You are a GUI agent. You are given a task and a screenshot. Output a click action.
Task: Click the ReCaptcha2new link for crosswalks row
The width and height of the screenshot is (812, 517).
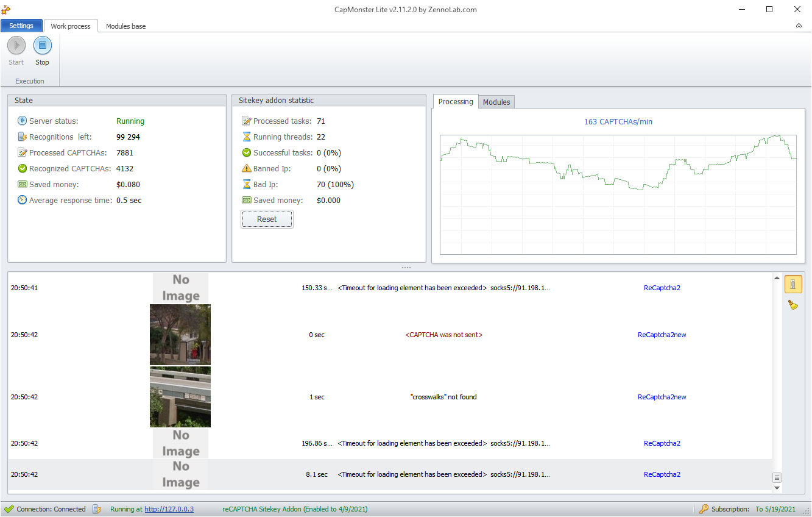click(x=662, y=397)
